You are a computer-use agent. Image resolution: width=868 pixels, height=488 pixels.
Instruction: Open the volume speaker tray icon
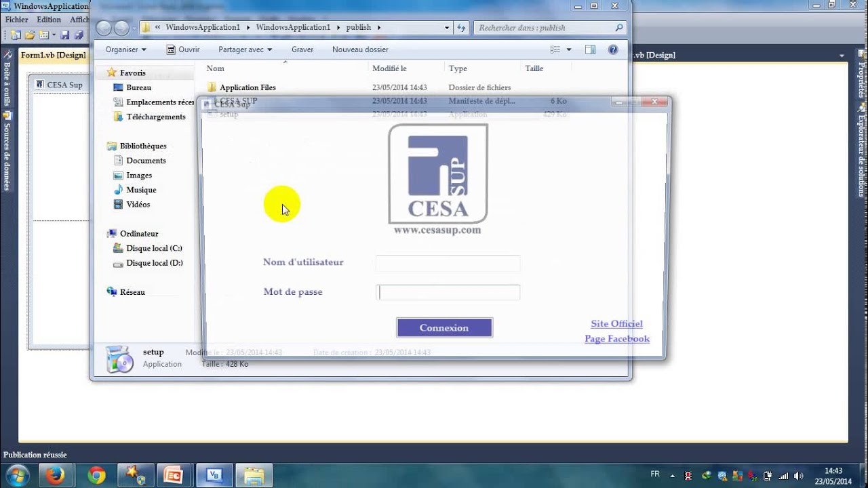click(799, 476)
